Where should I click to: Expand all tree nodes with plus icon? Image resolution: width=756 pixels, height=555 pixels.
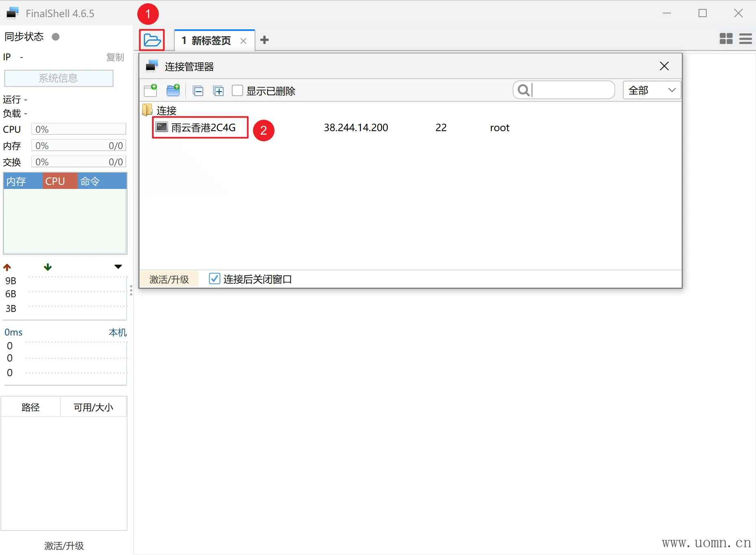[x=219, y=91]
